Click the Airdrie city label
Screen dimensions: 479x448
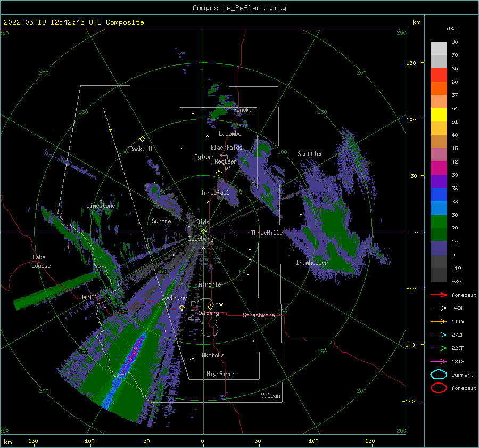(x=210, y=284)
